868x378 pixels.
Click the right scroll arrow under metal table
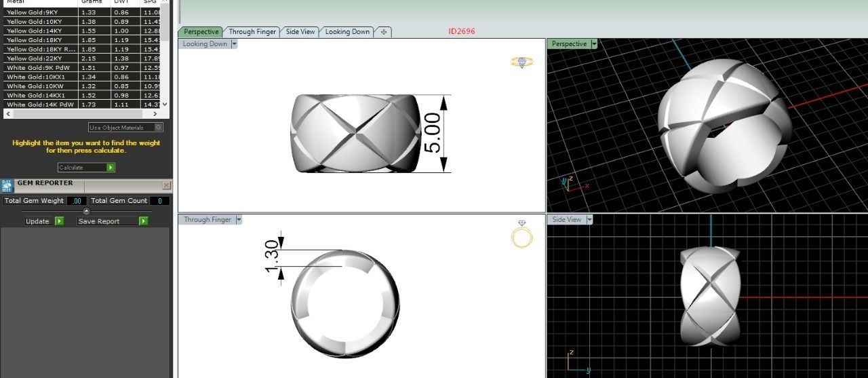click(x=155, y=114)
